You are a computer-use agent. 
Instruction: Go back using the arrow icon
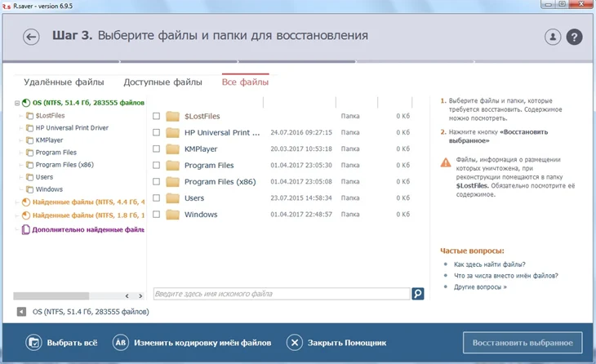point(31,37)
